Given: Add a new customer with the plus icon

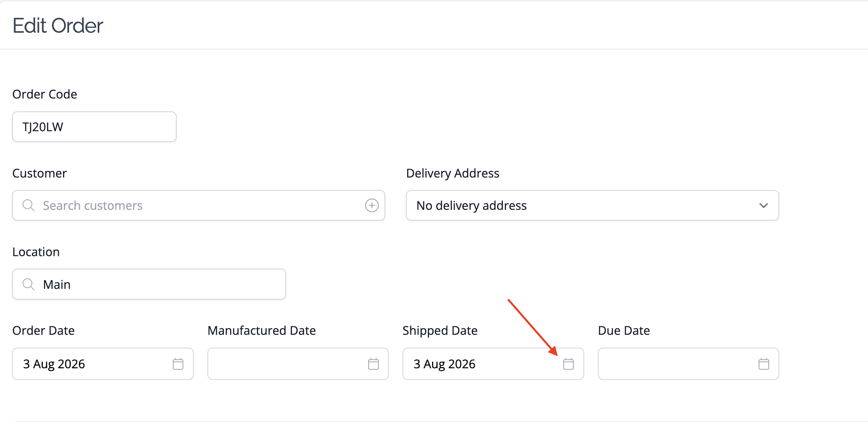Looking at the screenshot, I should (372, 205).
